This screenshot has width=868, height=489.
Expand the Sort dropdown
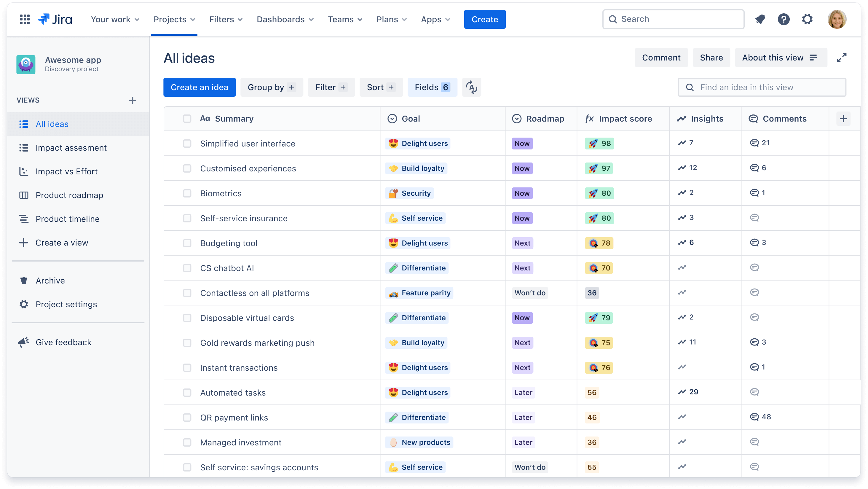tap(380, 87)
